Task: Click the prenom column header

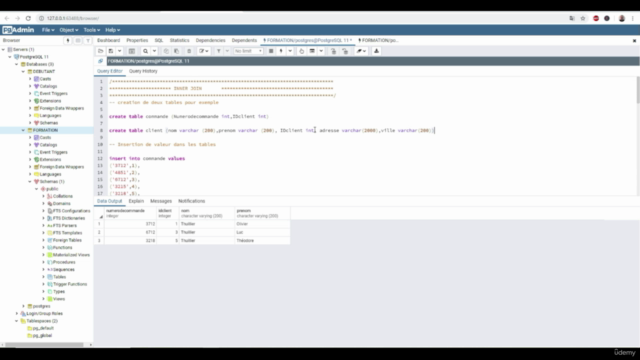Action: tap(262, 213)
